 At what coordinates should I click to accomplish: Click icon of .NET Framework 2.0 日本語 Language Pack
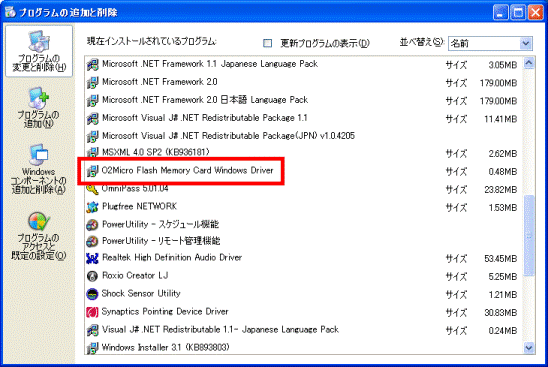pyautogui.click(x=92, y=100)
